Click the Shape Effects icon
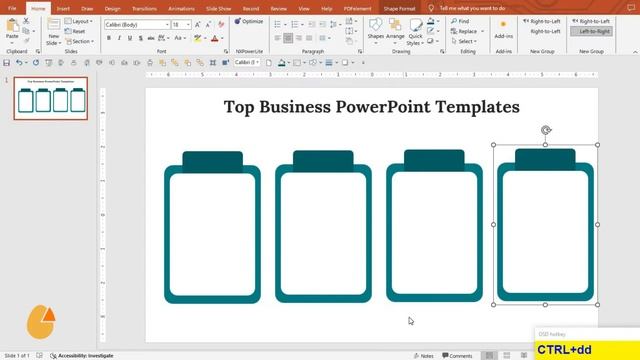The image size is (640, 360). [431, 41]
